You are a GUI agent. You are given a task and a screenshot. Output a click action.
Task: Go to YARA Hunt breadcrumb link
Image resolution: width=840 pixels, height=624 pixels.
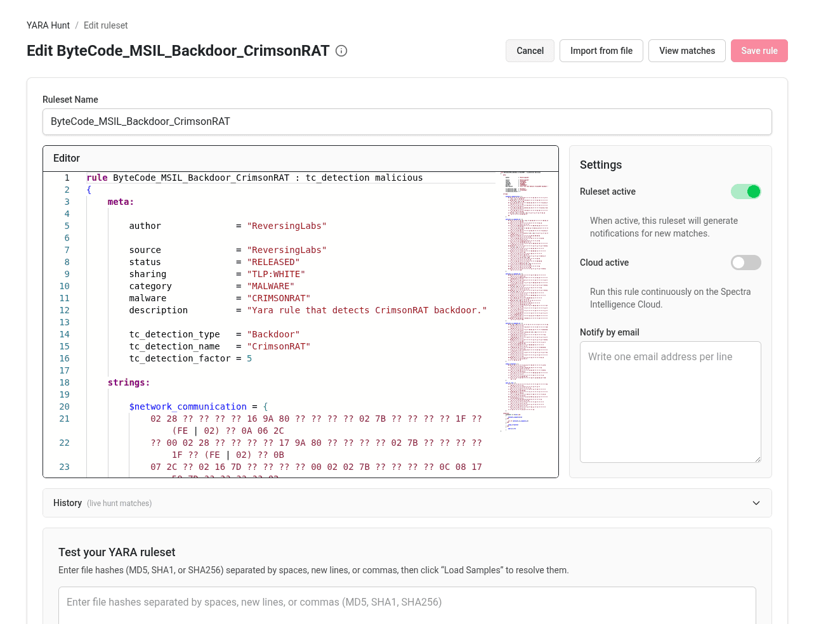(x=48, y=25)
